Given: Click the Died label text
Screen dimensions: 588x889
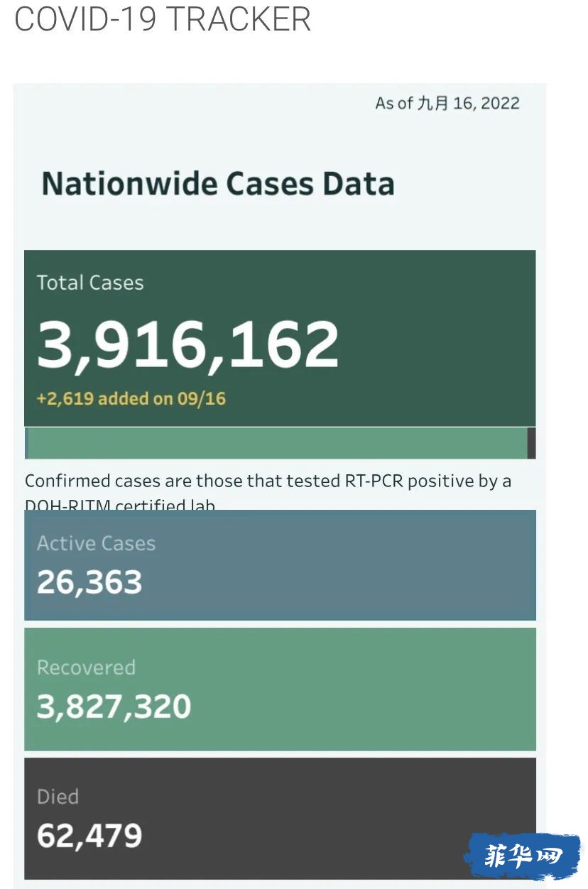Looking at the screenshot, I should pos(58,797).
